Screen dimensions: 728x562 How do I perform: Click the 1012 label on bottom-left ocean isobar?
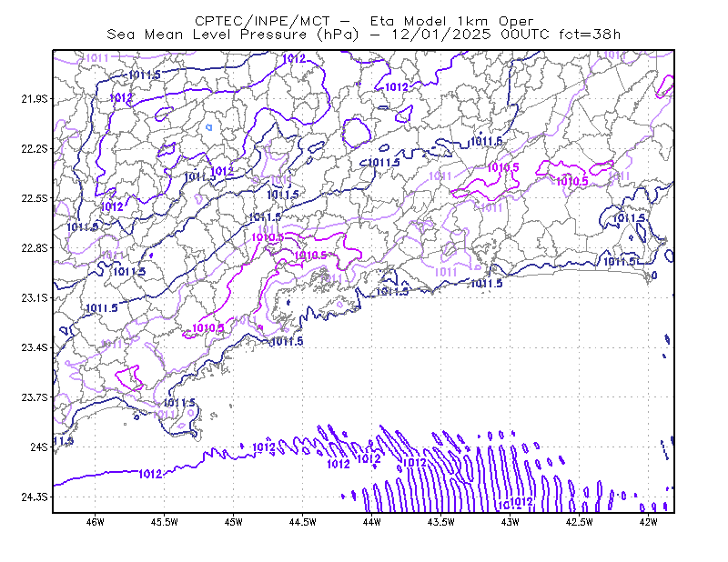150,474
